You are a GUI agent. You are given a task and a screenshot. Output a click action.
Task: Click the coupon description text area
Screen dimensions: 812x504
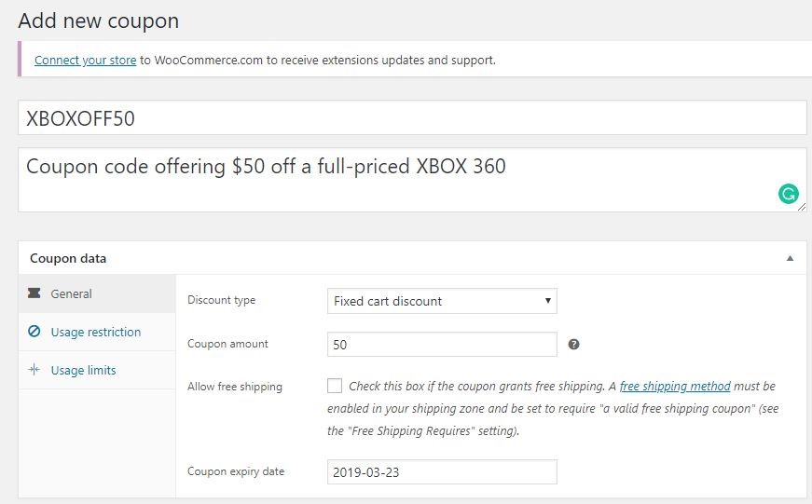412,180
